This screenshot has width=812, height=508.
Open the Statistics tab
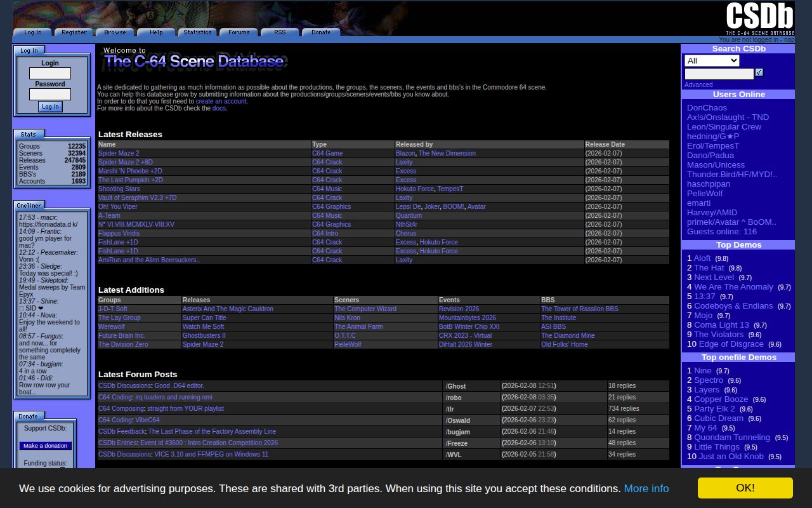click(x=197, y=32)
